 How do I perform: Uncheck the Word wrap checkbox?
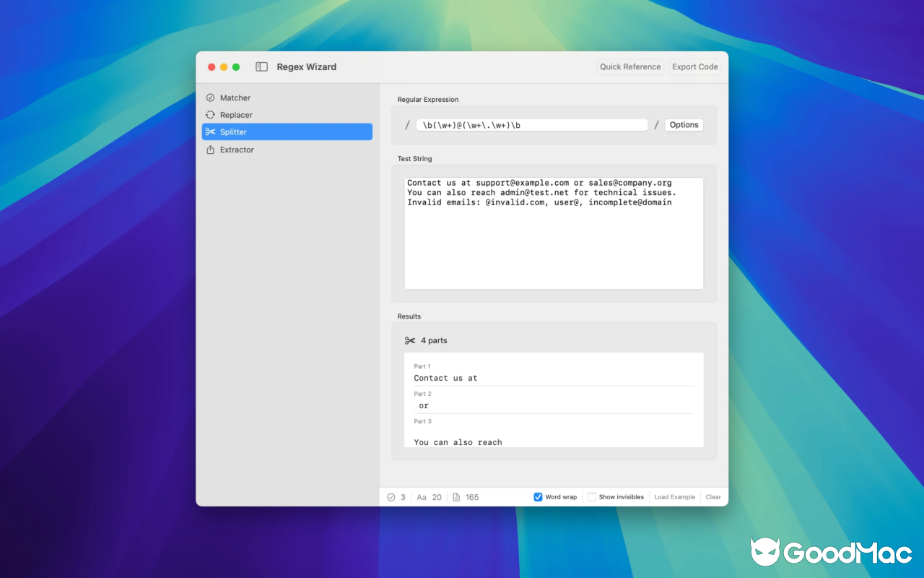537,496
